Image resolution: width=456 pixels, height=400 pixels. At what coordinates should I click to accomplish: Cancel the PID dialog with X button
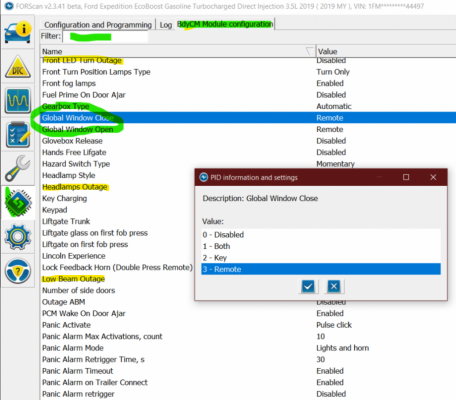(334, 286)
